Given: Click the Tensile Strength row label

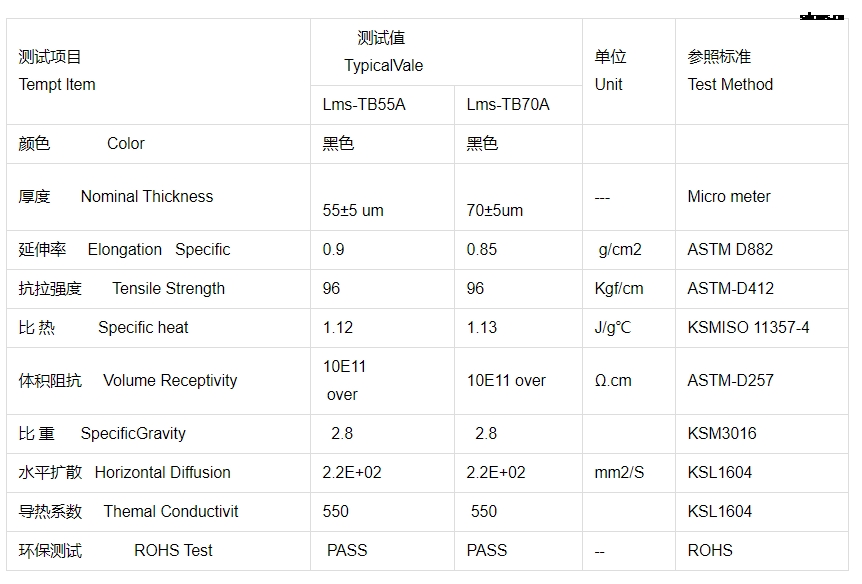Looking at the screenshot, I should (168, 289).
